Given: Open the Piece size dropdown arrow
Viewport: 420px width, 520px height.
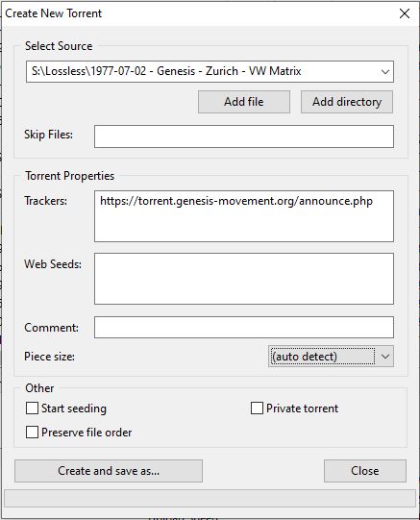Looking at the screenshot, I should pos(384,357).
